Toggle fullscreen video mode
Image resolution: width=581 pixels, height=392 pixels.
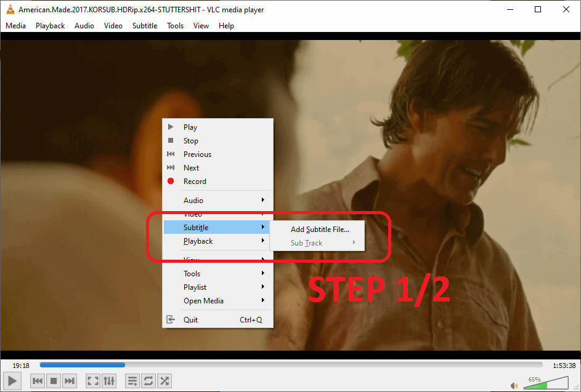pyautogui.click(x=92, y=380)
